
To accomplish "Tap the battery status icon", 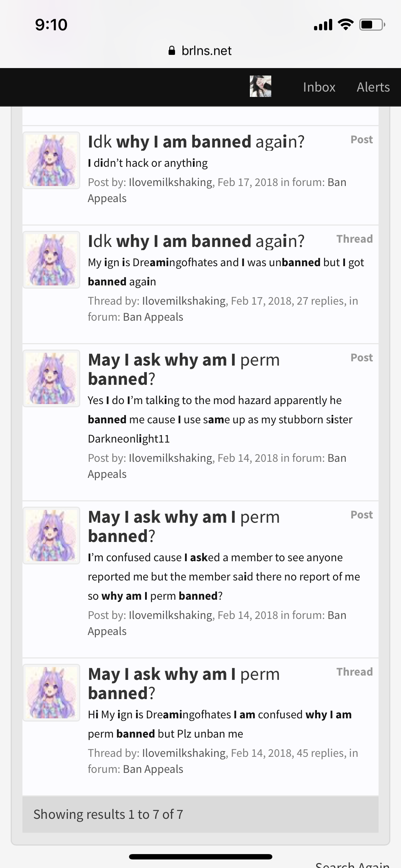I will coord(372,25).
